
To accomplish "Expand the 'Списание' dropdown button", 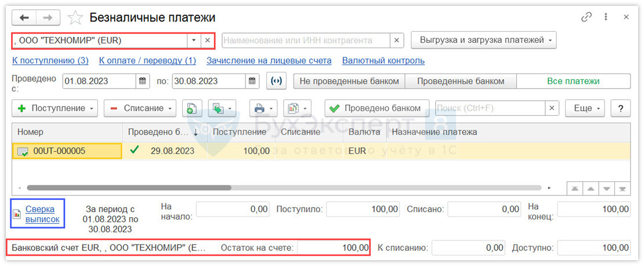I will coord(140,108).
